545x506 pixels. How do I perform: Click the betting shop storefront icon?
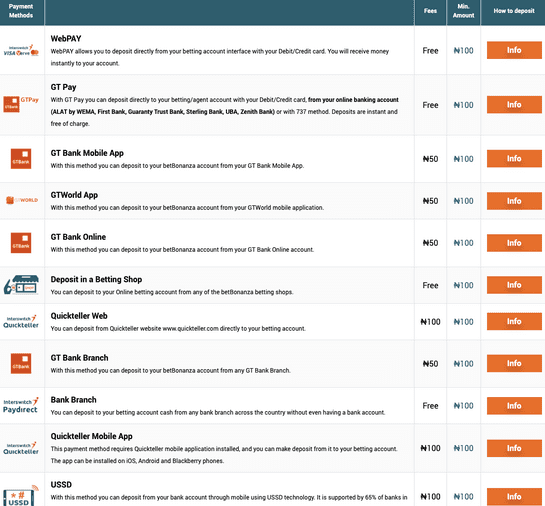pyautogui.click(x=21, y=285)
